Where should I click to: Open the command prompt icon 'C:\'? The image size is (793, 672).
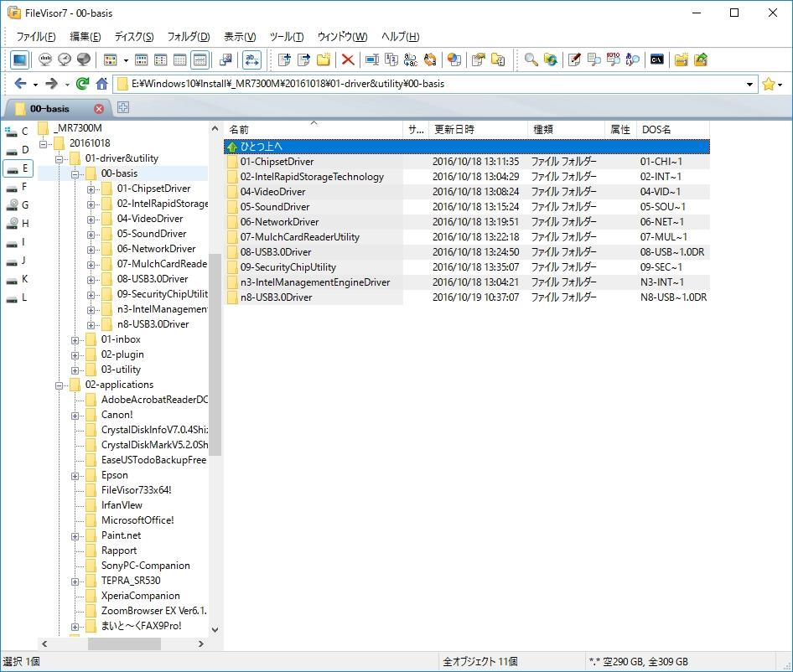[x=656, y=60]
